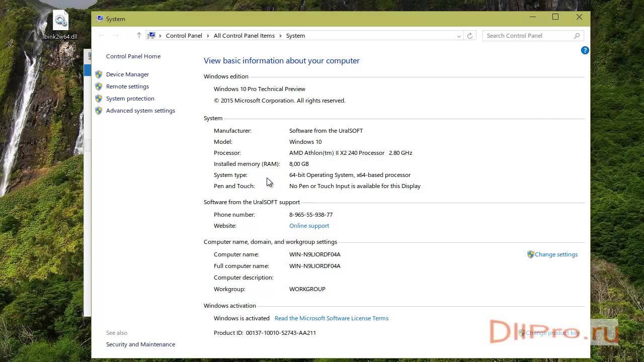The width and height of the screenshot is (644, 362).
Task: Open Security and Maintenance link
Action: (140, 344)
